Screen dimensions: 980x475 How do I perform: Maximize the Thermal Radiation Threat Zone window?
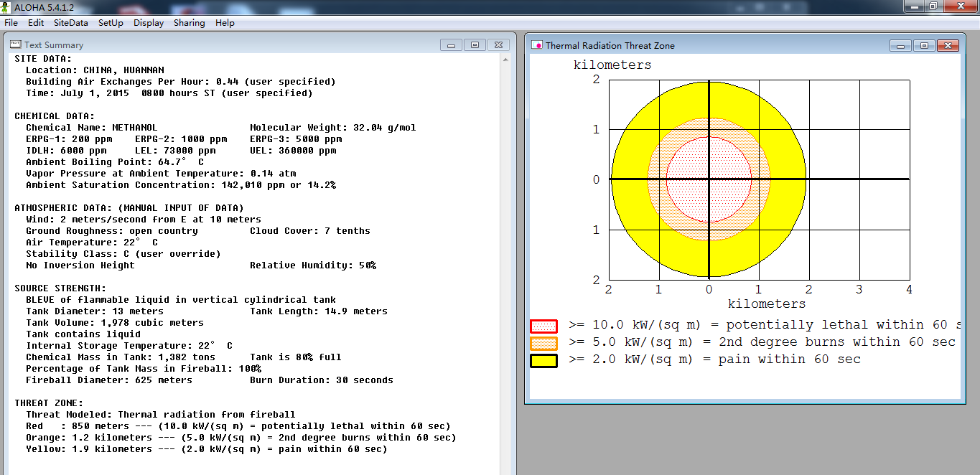coord(924,45)
